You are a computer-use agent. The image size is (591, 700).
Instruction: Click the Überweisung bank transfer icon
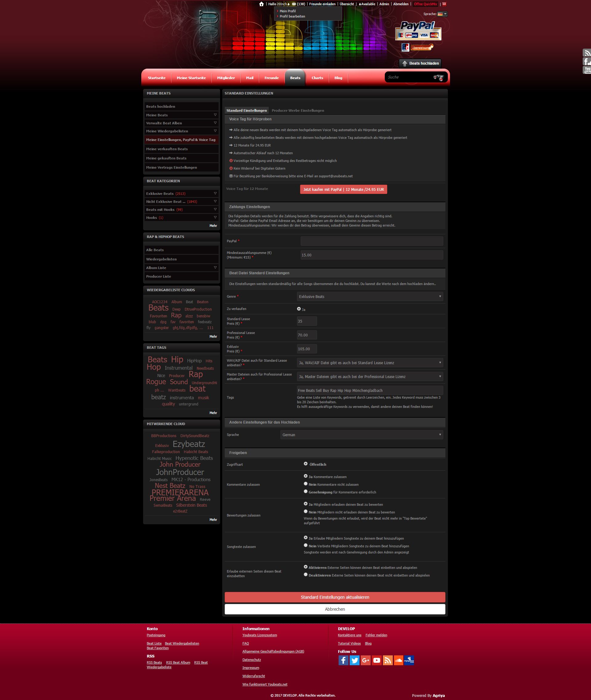click(x=422, y=47)
